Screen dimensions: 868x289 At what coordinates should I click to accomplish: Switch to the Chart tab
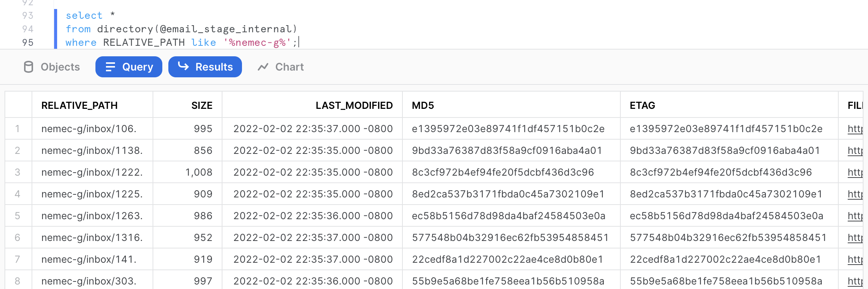pyautogui.click(x=289, y=67)
